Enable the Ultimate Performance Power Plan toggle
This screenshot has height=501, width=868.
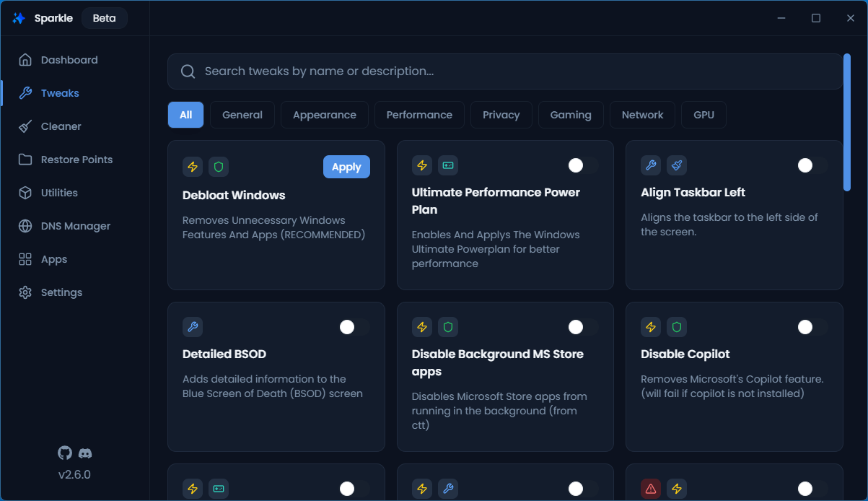(582, 165)
